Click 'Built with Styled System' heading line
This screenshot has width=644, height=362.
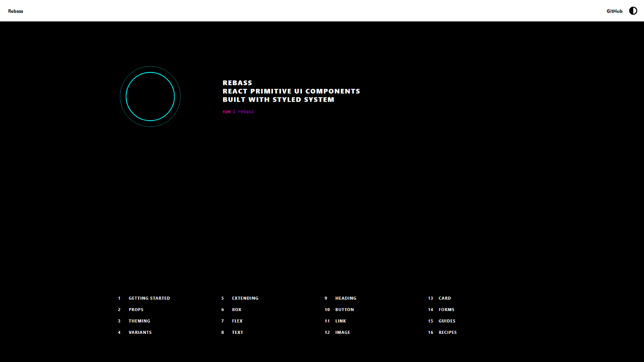[x=279, y=100]
